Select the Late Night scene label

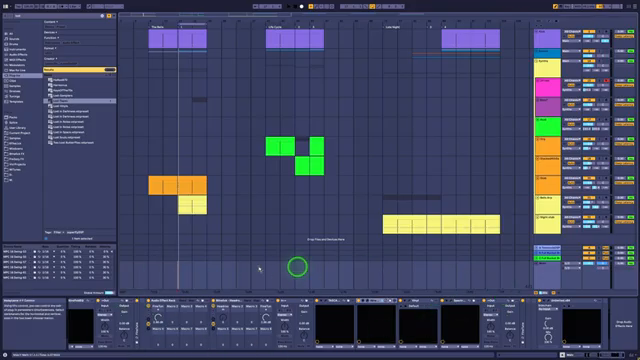(393, 27)
